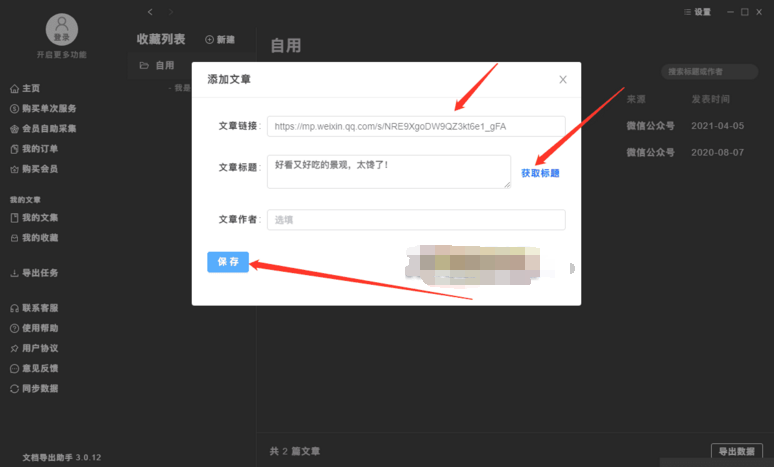Maximize the application window
Screen dimensions: 774x467
744,12
